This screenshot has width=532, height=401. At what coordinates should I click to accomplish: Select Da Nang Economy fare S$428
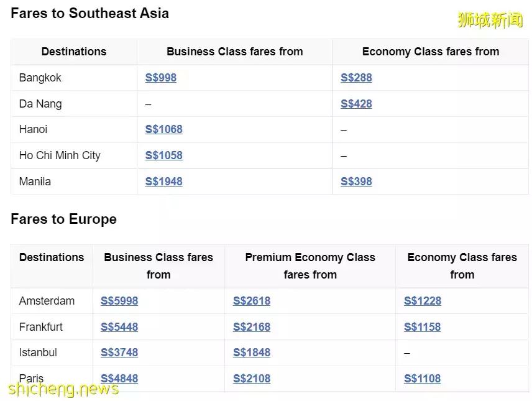356,104
